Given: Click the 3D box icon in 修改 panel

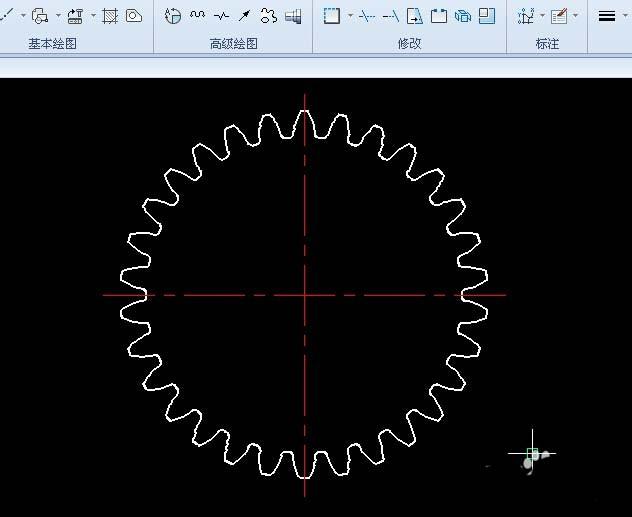Looking at the screenshot, I should tap(463, 16).
